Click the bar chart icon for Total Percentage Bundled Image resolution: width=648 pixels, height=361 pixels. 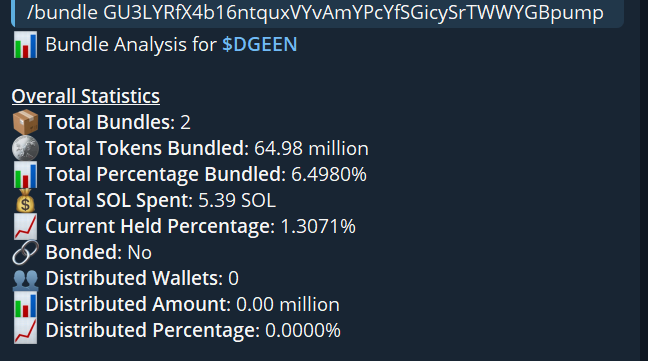pos(25,174)
